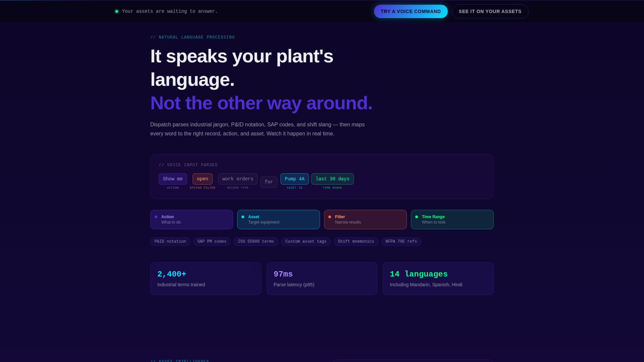Click the Try a Voice Command button
The image size is (644, 362).
[x=411, y=11]
